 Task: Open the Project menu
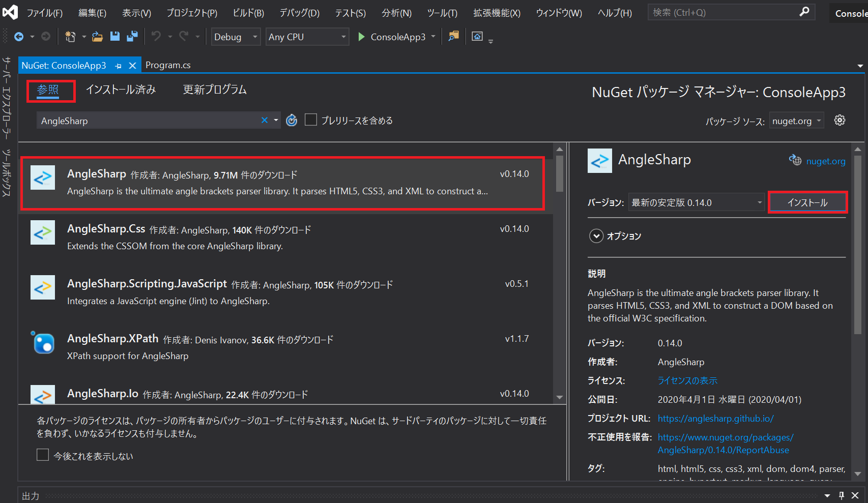pos(192,13)
